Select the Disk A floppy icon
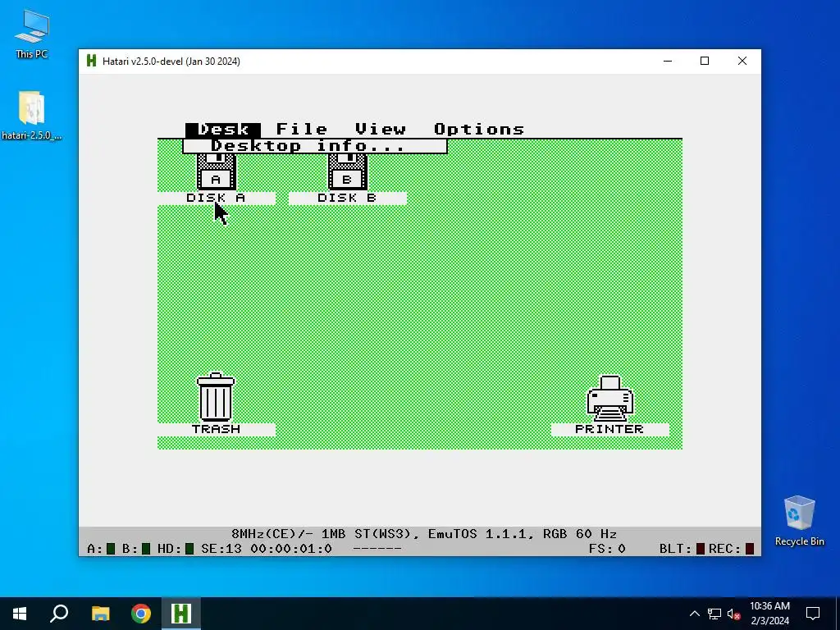 tap(217, 172)
